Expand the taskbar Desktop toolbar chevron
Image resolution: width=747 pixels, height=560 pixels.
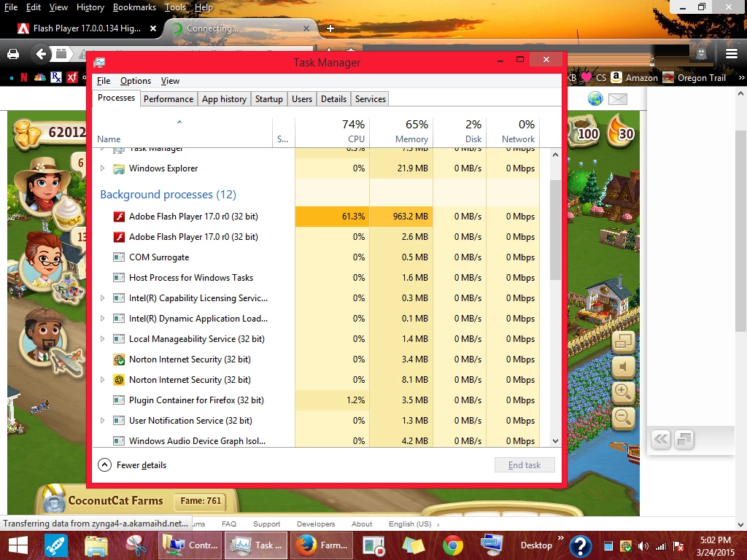tap(561, 538)
